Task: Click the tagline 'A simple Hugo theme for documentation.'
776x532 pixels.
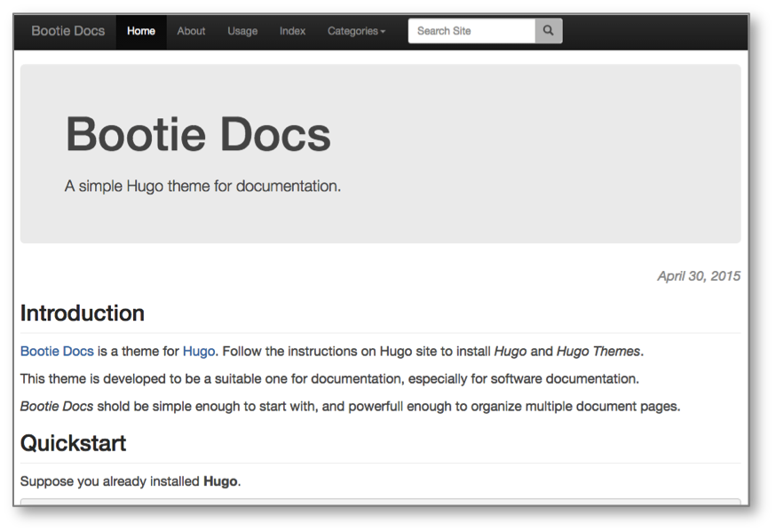Action: pos(203,187)
